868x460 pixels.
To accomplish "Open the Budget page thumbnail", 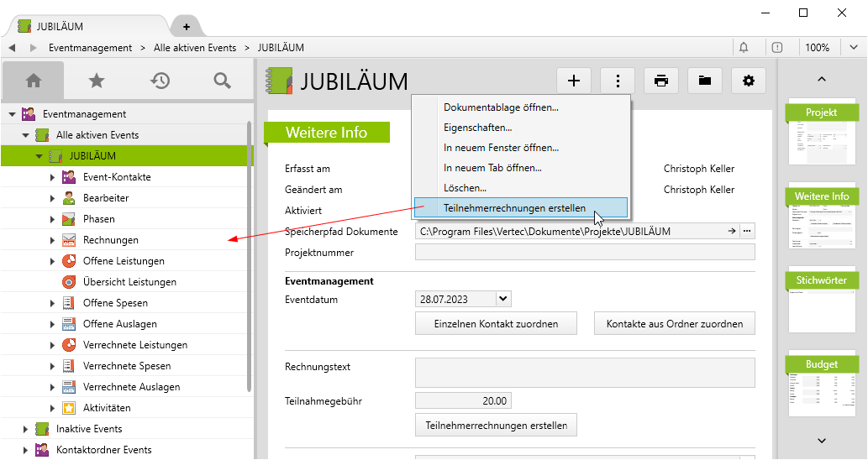I will pyautogui.click(x=822, y=386).
